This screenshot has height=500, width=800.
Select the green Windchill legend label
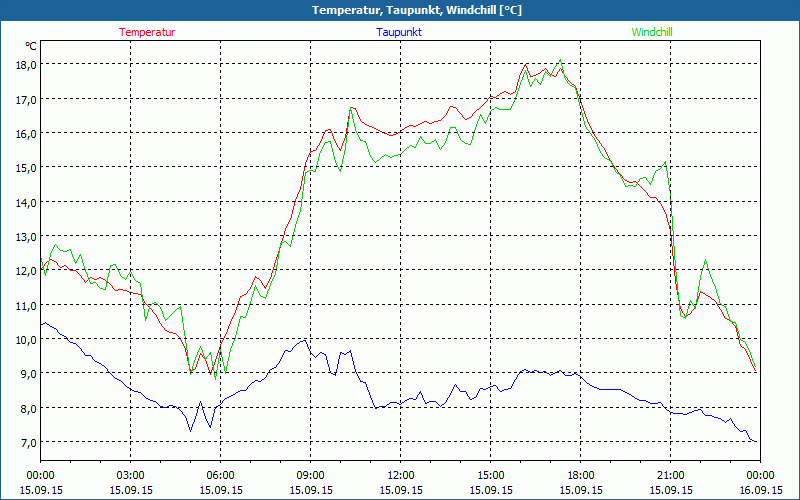pos(652,32)
